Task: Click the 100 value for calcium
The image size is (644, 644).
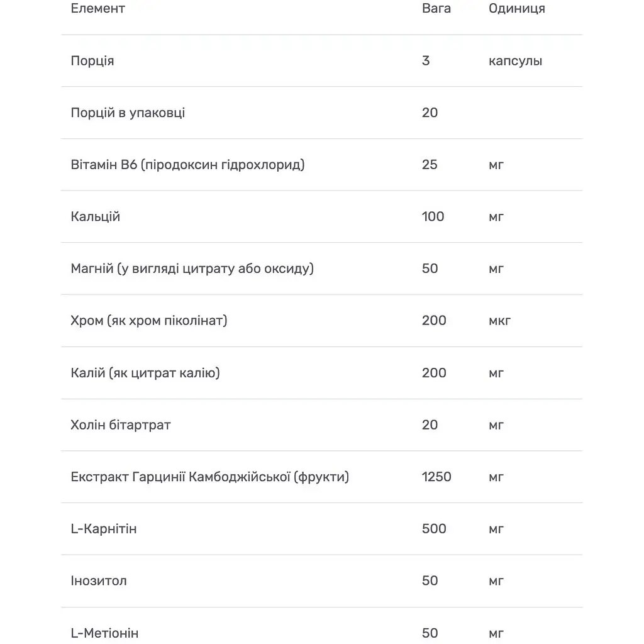Action: [433, 217]
